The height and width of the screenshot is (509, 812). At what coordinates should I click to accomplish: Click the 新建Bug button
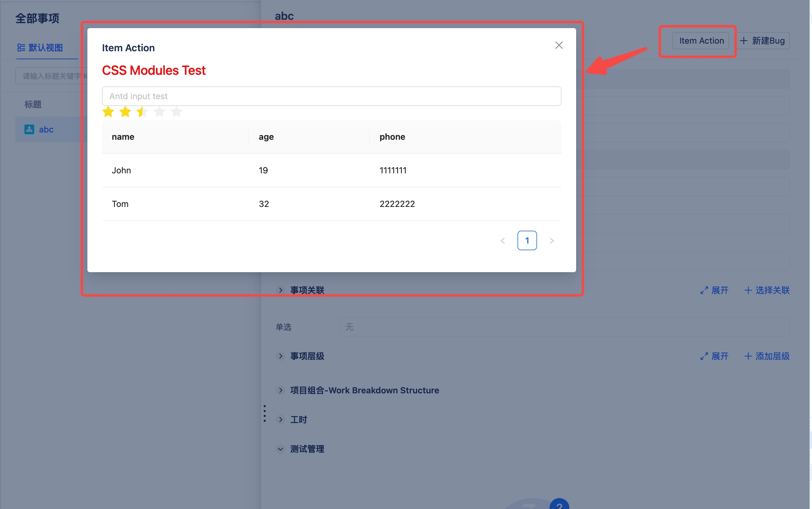click(763, 41)
